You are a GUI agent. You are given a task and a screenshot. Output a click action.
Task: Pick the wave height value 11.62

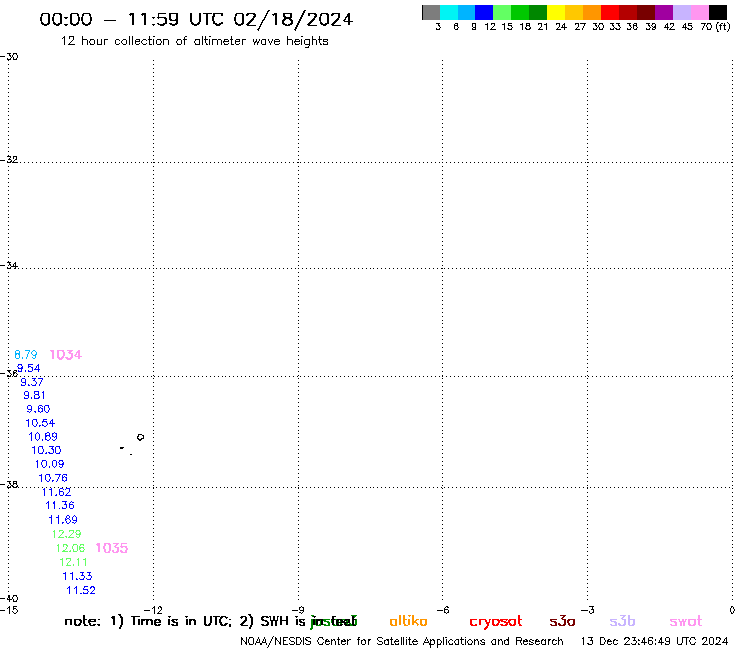(x=57, y=492)
